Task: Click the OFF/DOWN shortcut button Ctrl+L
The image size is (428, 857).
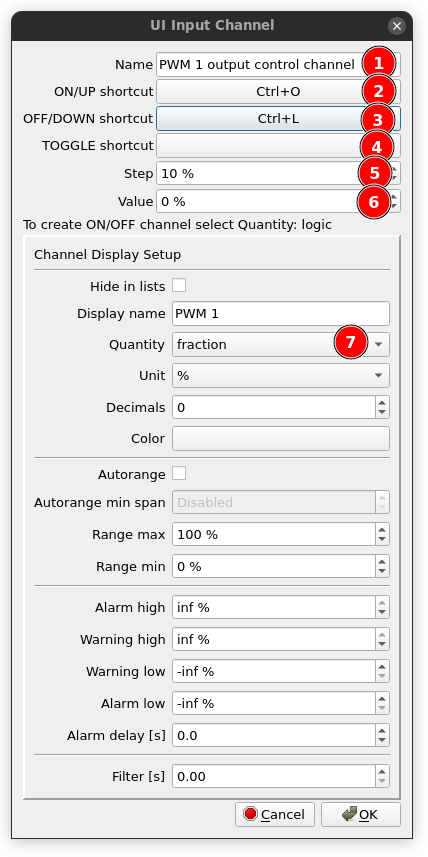Action: click(x=278, y=119)
